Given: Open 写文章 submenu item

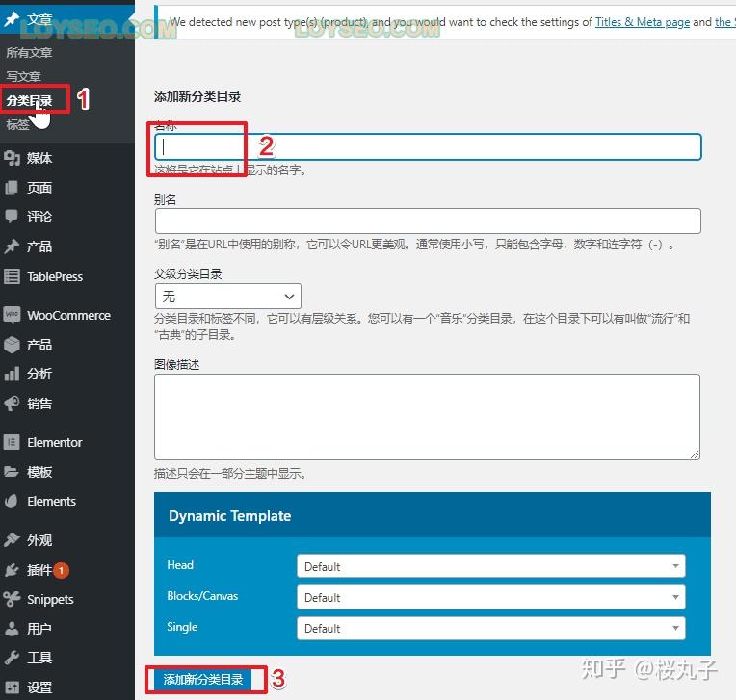Looking at the screenshot, I should 23,76.
